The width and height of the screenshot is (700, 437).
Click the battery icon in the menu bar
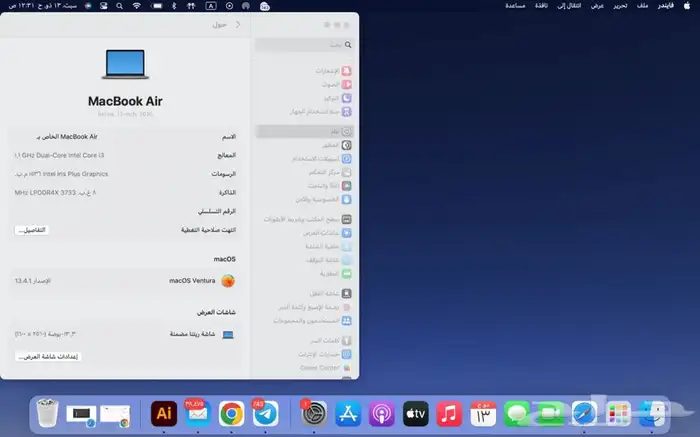pos(156,6)
